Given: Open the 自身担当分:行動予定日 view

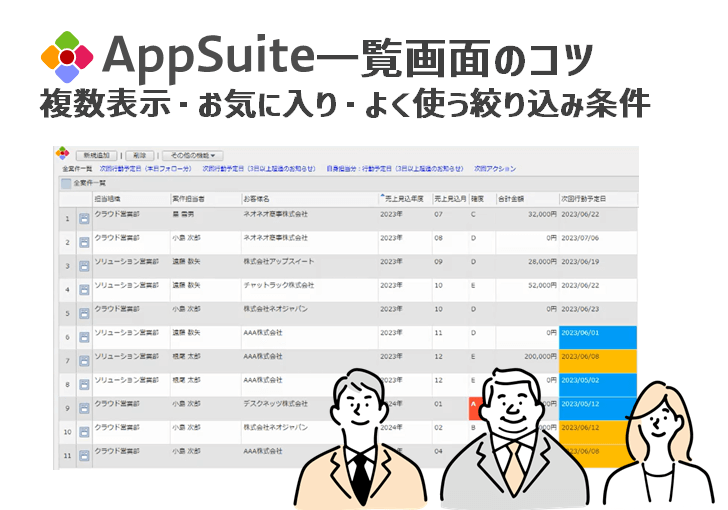Looking at the screenshot, I should (395, 169).
